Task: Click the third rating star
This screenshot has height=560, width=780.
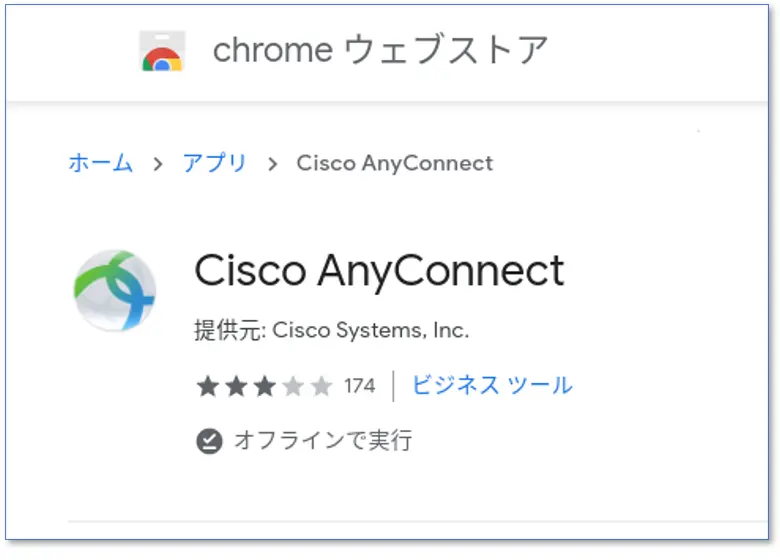Action: coord(264,386)
